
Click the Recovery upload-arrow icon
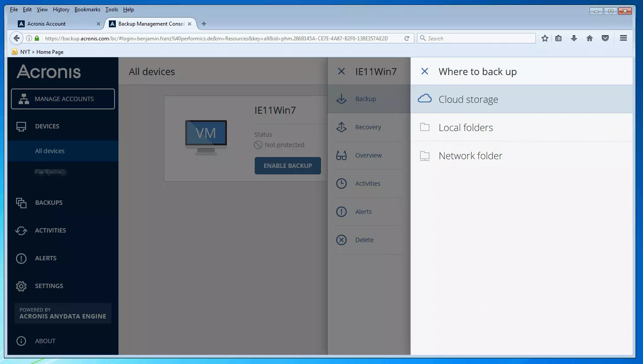pyautogui.click(x=341, y=127)
